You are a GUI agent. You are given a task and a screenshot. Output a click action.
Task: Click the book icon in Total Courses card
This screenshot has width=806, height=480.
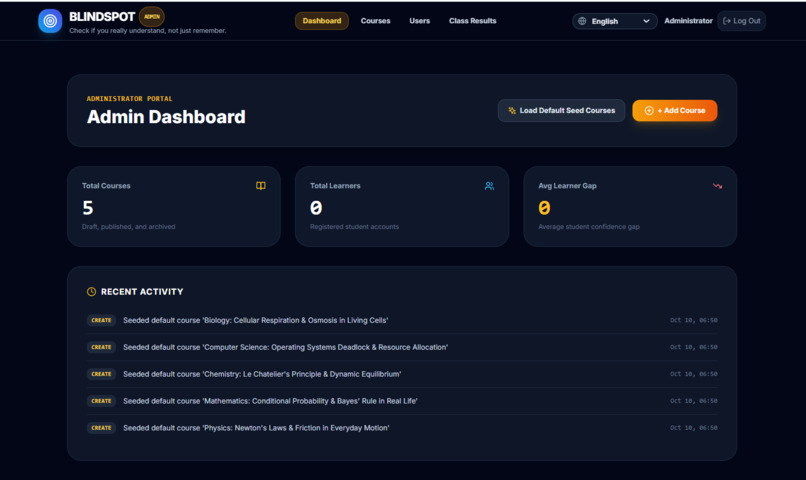click(x=261, y=186)
